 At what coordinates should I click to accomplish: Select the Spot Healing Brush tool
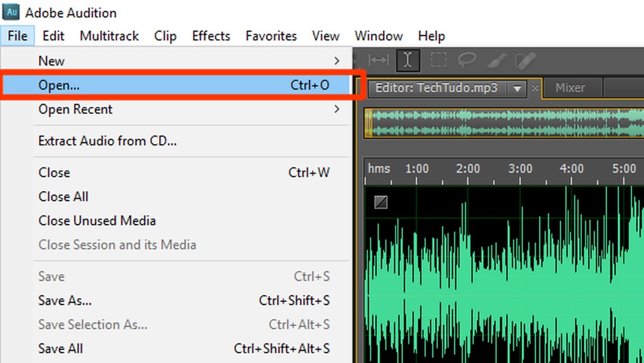coord(525,60)
